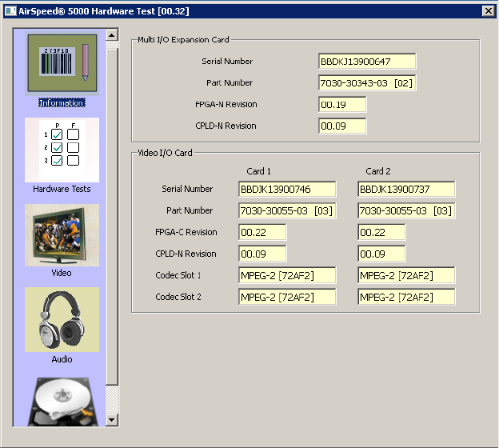This screenshot has height=448, width=499.
Task: Select the Audio sidebar label
Action: click(x=62, y=359)
